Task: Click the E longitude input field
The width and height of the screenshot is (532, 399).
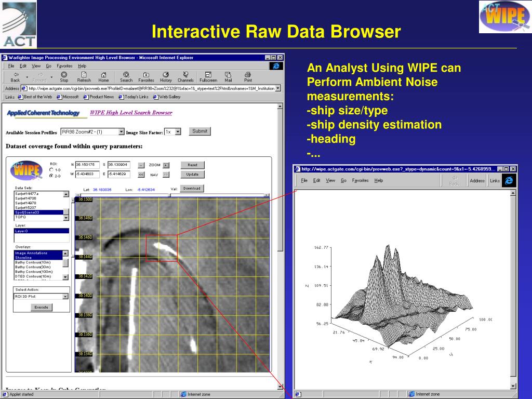Action: click(x=119, y=175)
